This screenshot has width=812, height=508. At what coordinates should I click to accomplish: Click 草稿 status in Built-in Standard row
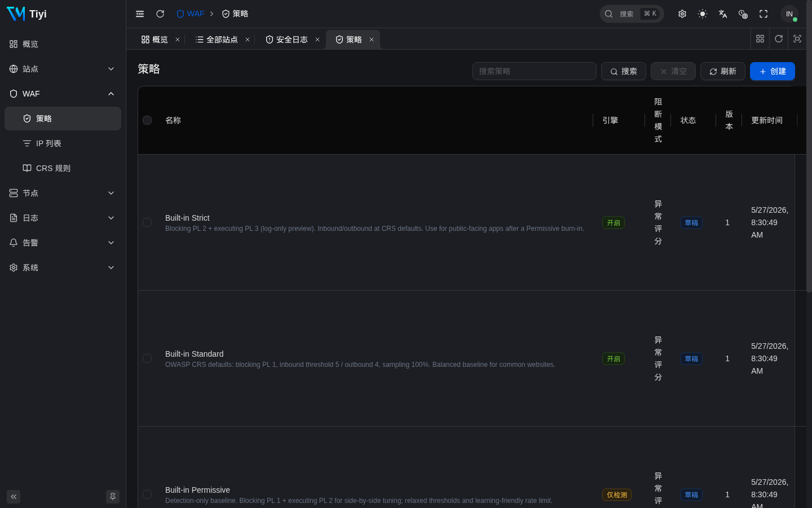(x=691, y=359)
